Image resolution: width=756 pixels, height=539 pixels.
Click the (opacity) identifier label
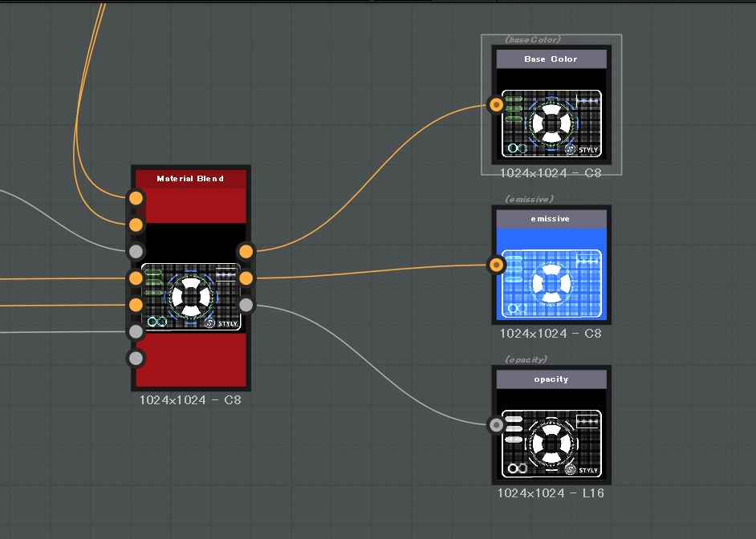pyautogui.click(x=526, y=360)
